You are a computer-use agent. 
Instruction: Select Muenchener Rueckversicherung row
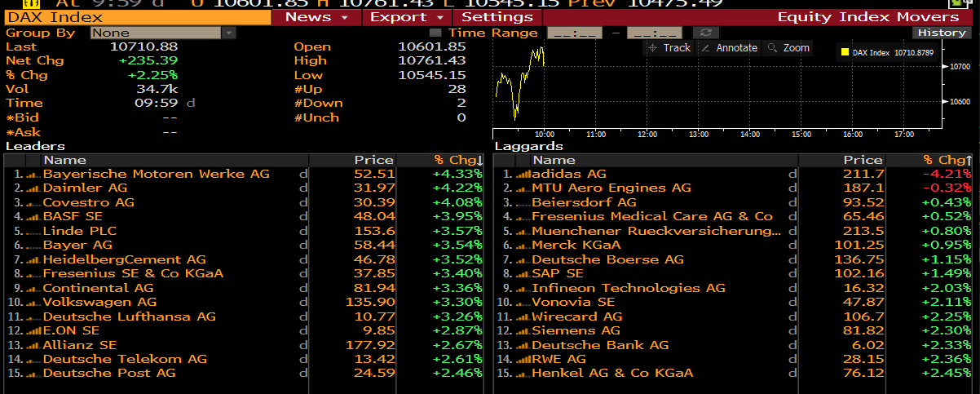pyautogui.click(x=734, y=231)
